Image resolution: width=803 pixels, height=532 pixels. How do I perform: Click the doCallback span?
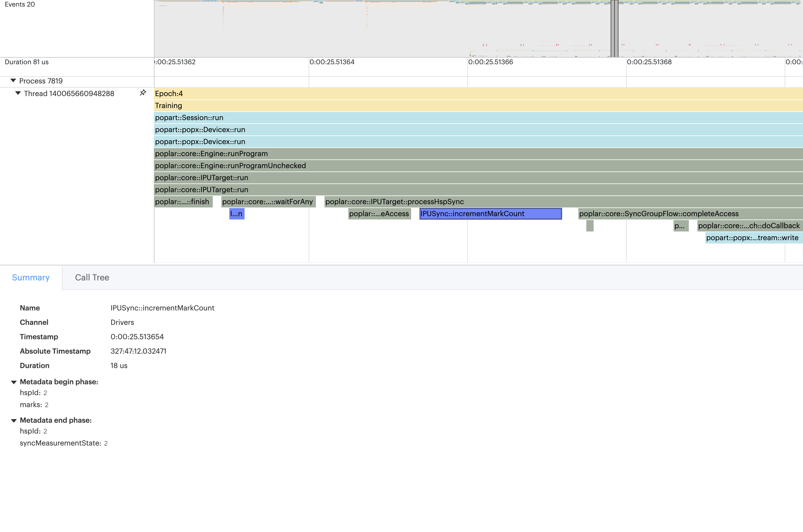click(749, 226)
